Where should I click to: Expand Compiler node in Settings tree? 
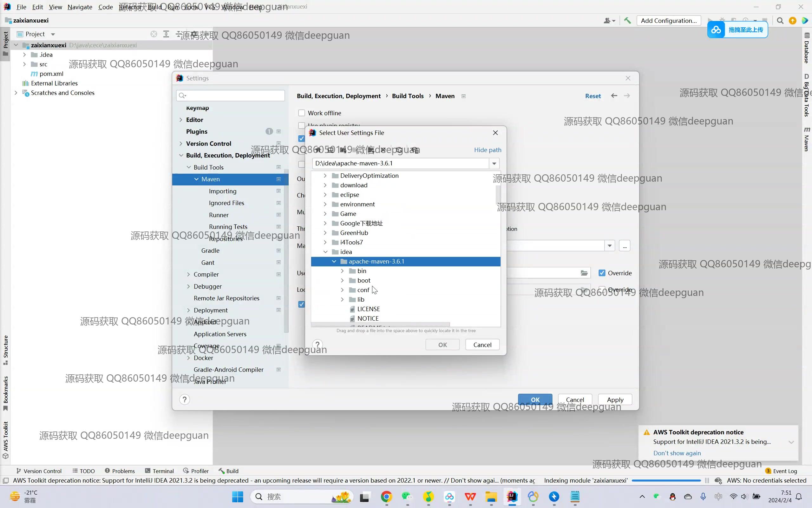(188, 275)
